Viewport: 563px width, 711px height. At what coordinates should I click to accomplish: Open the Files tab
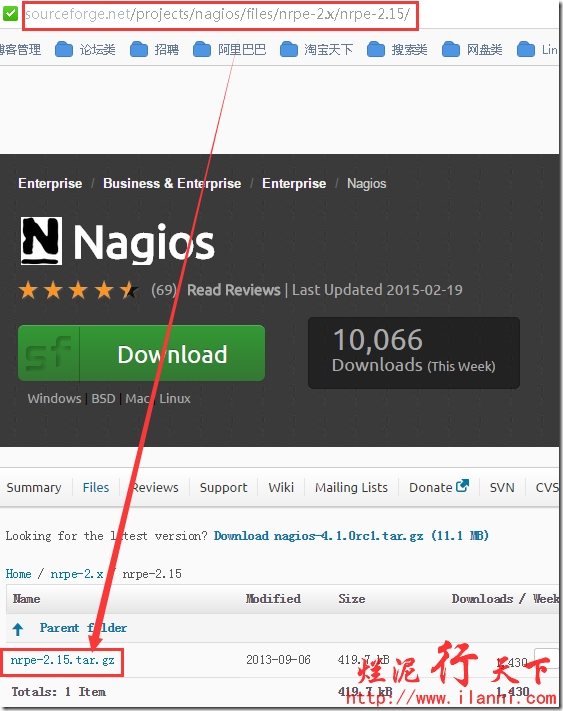pos(96,487)
